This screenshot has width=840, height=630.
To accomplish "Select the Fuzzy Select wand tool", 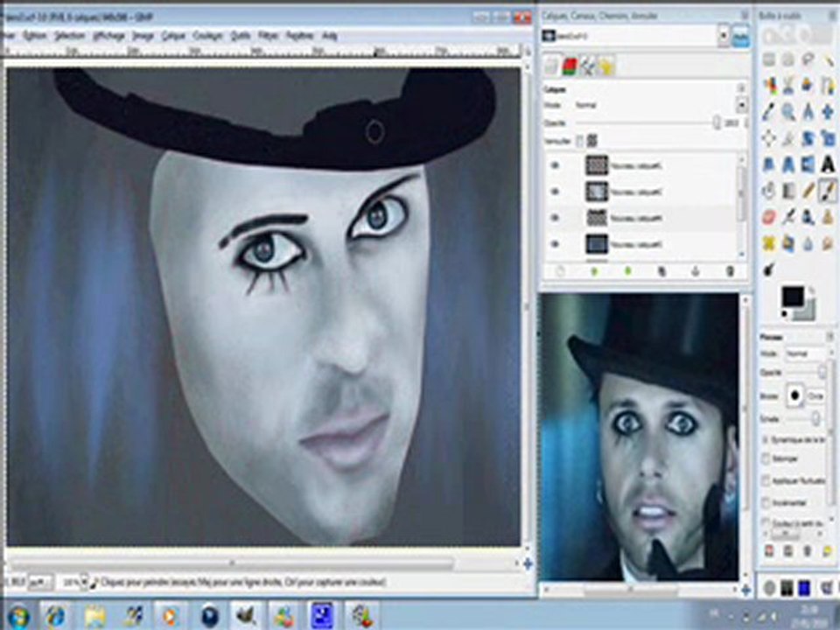I will pos(829,59).
